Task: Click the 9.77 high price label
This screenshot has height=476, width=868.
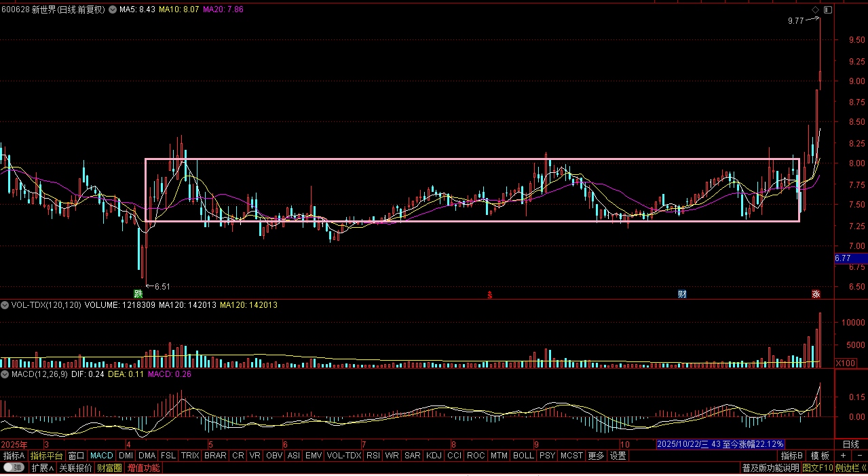Action: pyautogui.click(x=795, y=21)
